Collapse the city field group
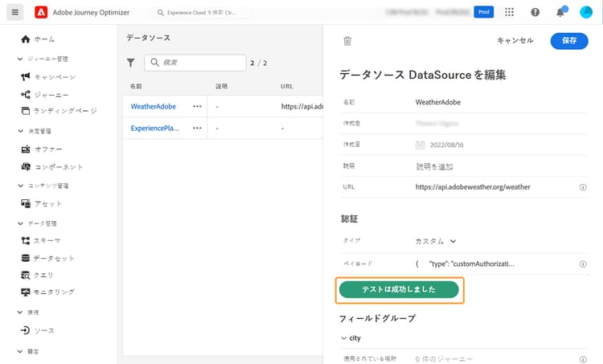 pos(344,338)
